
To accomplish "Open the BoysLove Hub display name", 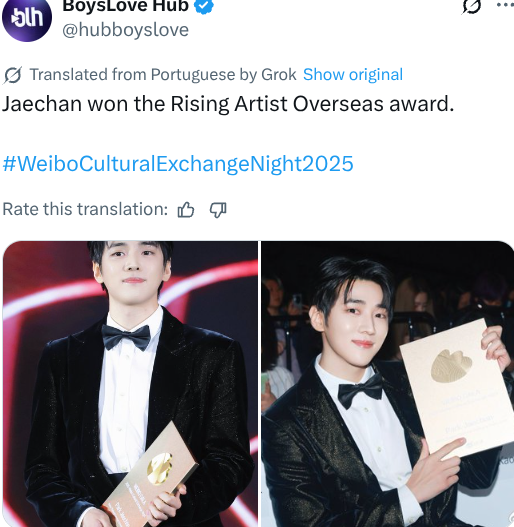I will tap(125, 6).
